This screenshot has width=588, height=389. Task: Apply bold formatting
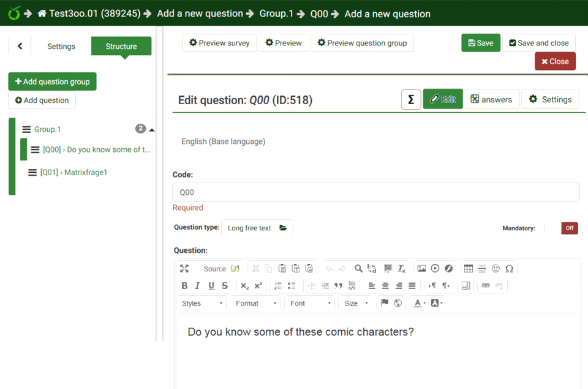click(184, 286)
